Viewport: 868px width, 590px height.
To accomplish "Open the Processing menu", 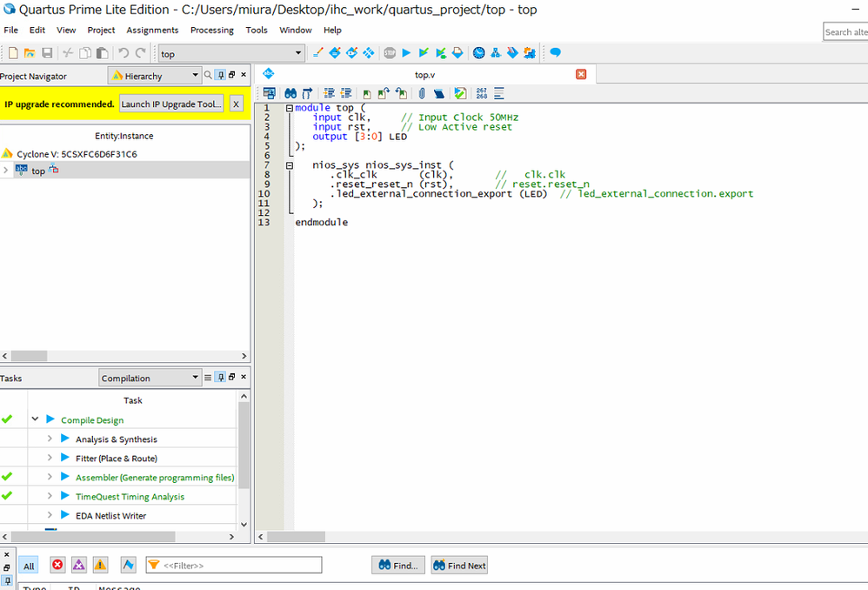I will [x=212, y=30].
